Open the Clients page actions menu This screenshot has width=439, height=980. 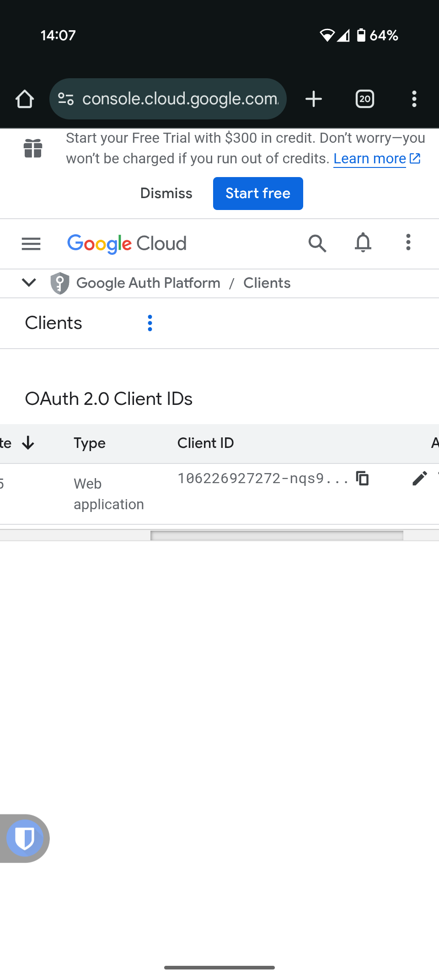150,323
